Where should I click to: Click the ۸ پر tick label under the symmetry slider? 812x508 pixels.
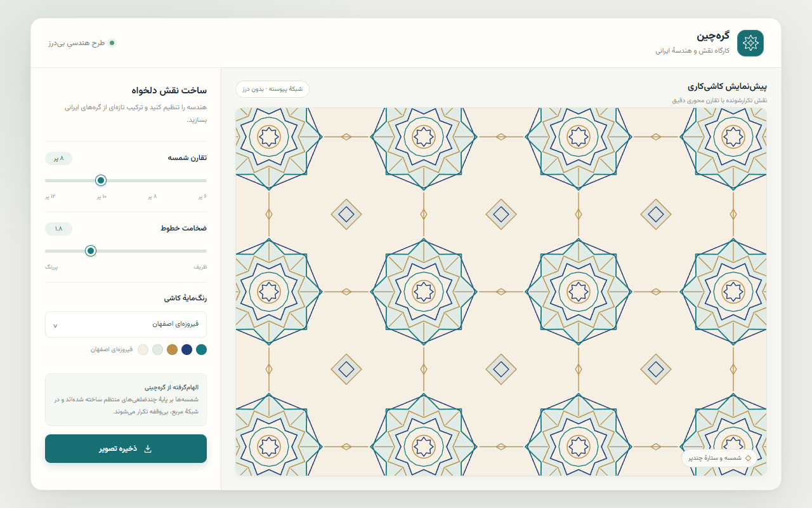point(153,197)
